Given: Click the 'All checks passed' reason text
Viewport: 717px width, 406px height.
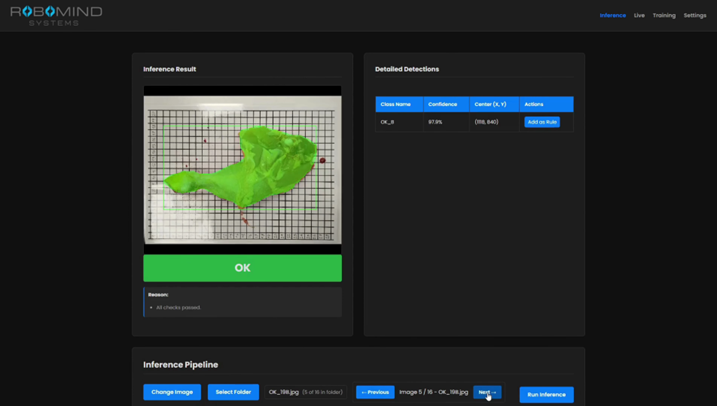Looking at the screenshot, I should coord(178,308).
